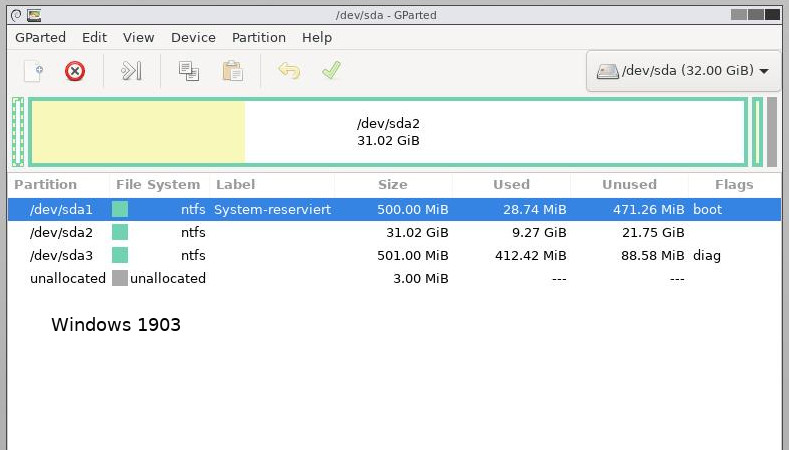Click the Paste partition clipboard icon

[x=232, y=71]
